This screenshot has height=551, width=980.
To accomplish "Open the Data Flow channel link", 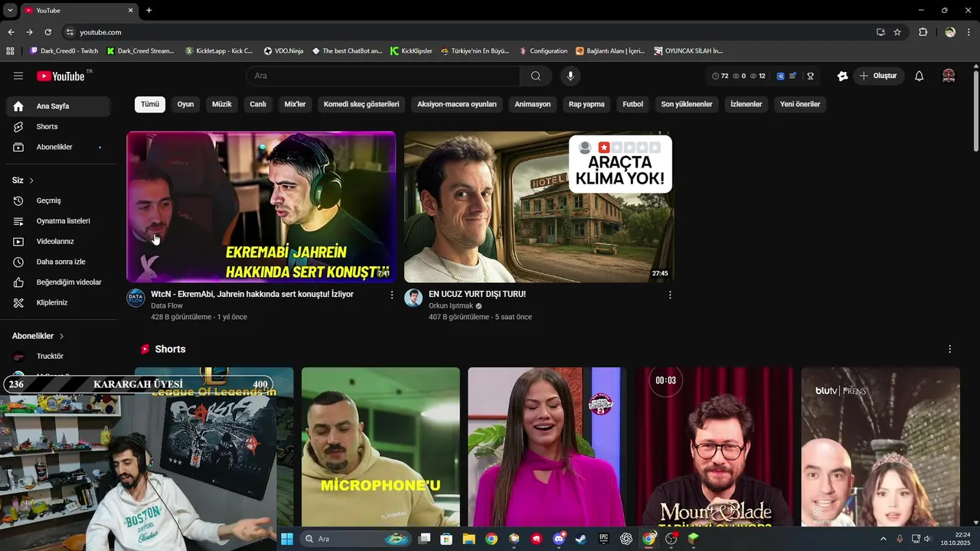I will click(167, 306).
